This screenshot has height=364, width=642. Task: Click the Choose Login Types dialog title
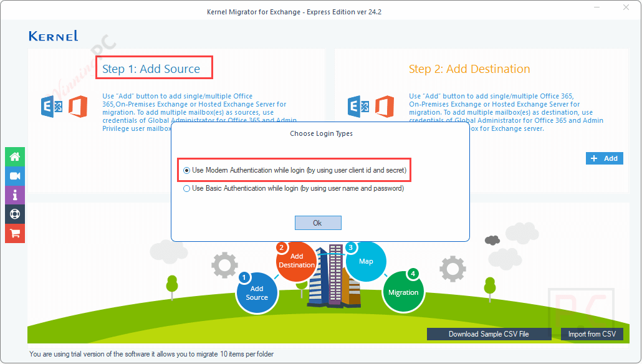pyautogui.click(x=321, y=133)
